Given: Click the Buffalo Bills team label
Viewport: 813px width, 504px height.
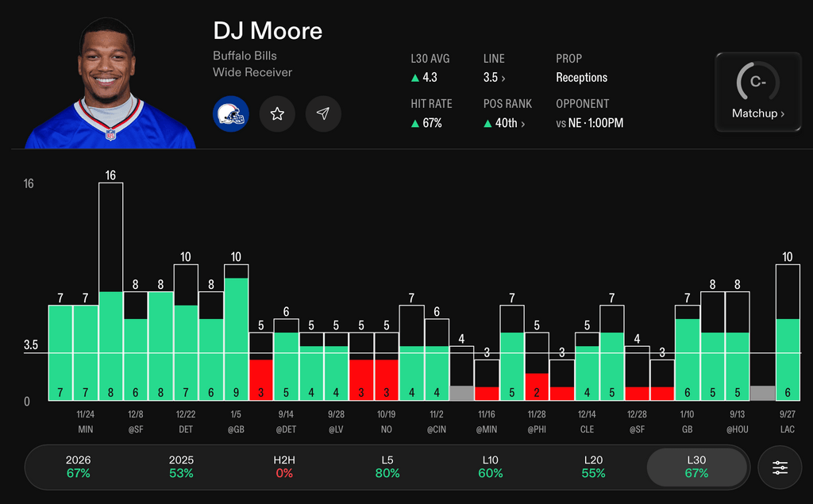Looking at the screenshot, I should click(245, 56).
